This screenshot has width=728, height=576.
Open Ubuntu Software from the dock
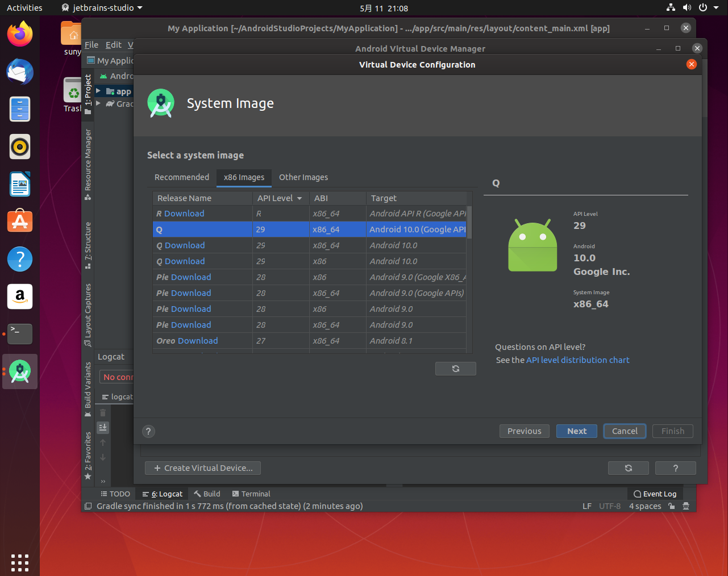(20, 221)
